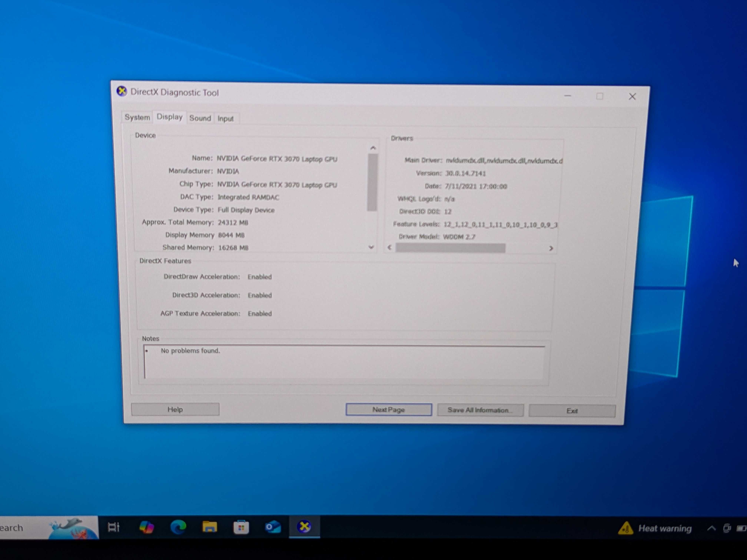Viewport: 747px width, 560px height.
Task: Click the No problems found note
Action: click(x=190, y=351)
